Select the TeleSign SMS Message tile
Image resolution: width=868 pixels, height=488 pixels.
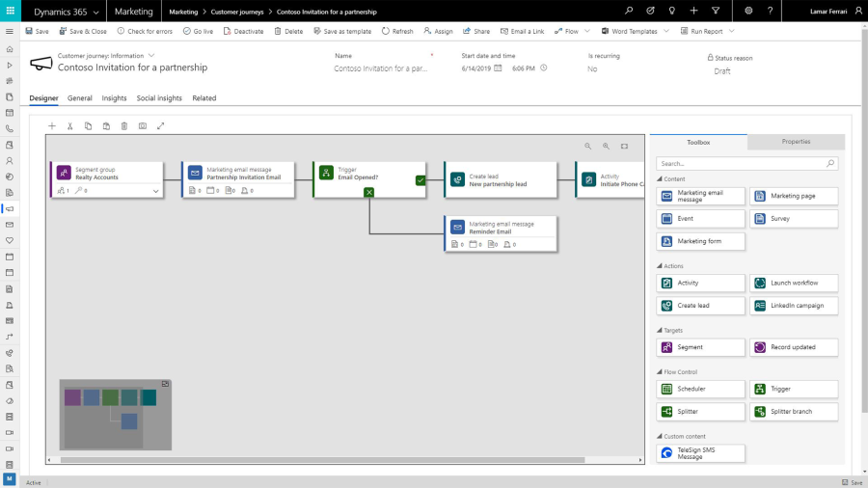coord(700,453)
